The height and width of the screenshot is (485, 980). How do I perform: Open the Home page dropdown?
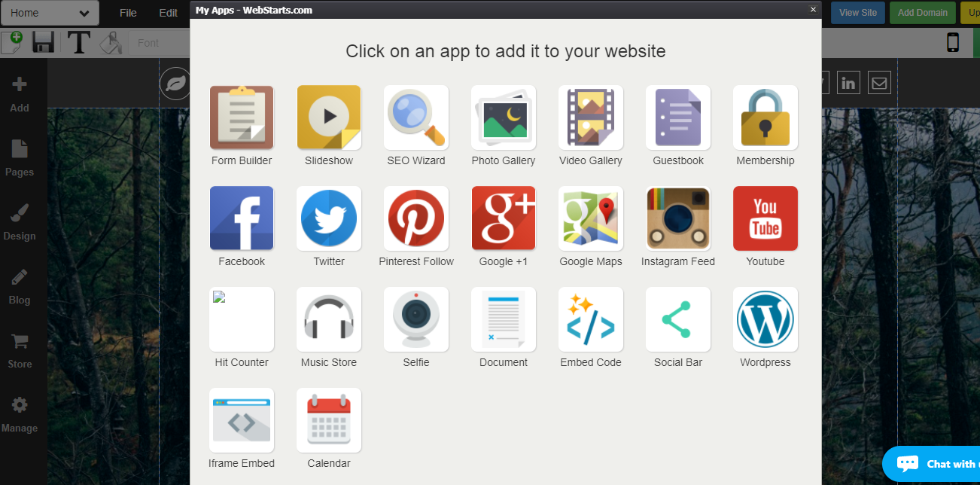[50, 13]
